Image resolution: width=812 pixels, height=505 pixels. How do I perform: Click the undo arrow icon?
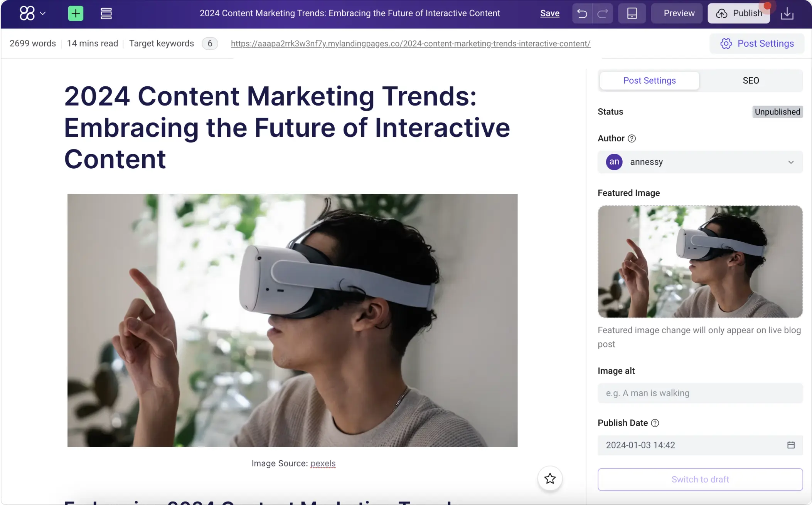[582, 13]
